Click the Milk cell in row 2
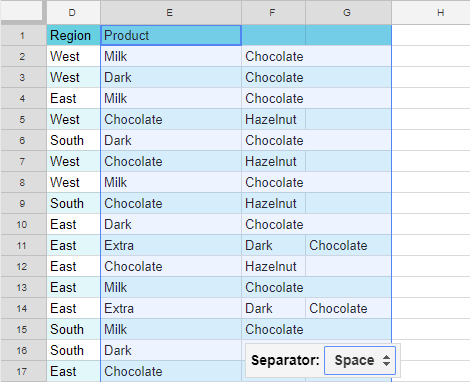470x382 pixels. click(x=171, y=56)
